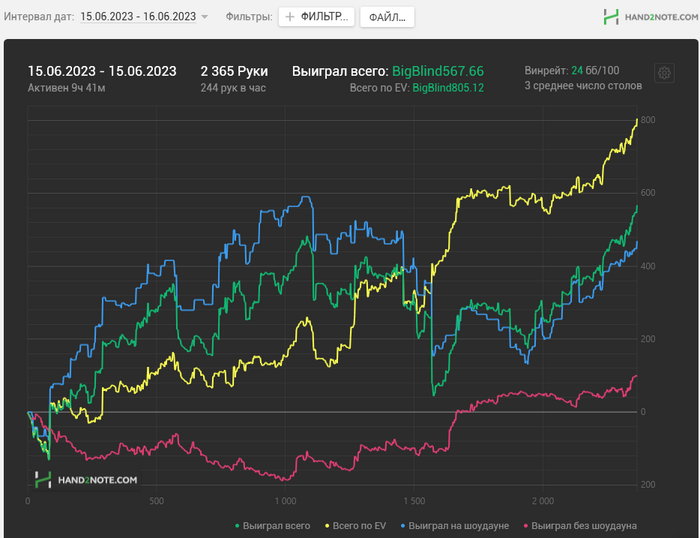Image resolution: width=700 pixels, height=538 pixels.
Task: Click the total won value BigBlind567.66
Action: [x=438, y=71]
